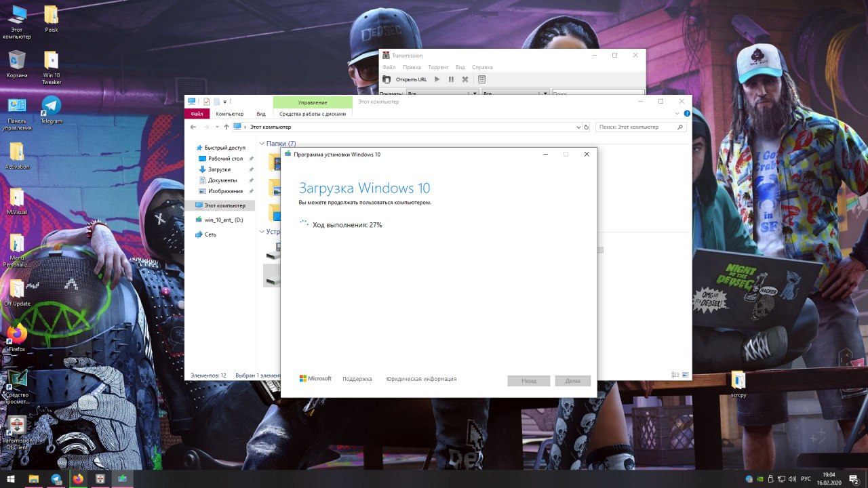Click Refresh icon in Explorer address bar
Viewport: 868px width, 488px height.
[587, 127]
